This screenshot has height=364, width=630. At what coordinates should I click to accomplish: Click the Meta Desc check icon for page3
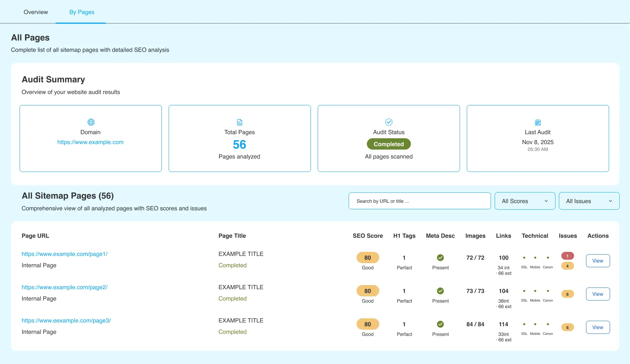click(440, 324)
